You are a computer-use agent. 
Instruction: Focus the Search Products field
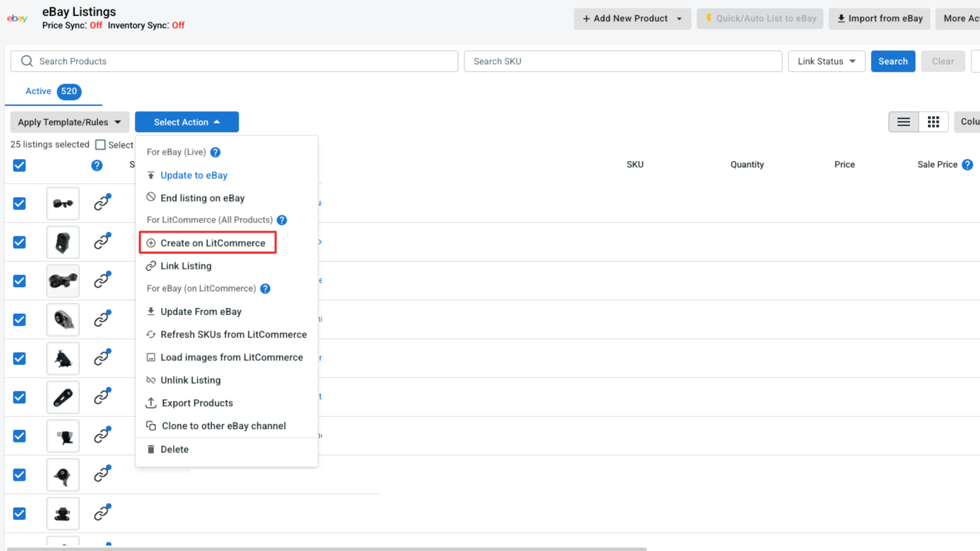tap(234, 61)
